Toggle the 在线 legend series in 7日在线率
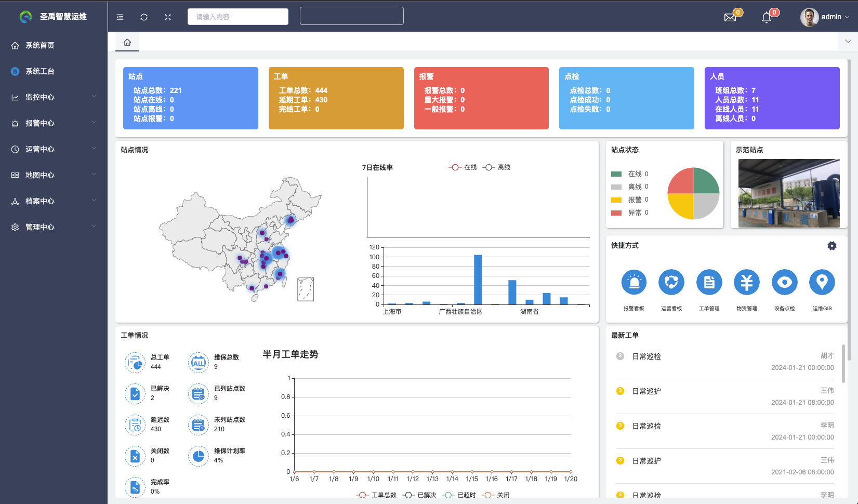The width and height of the screenshot is (858, 504). (x=463, y=167)
